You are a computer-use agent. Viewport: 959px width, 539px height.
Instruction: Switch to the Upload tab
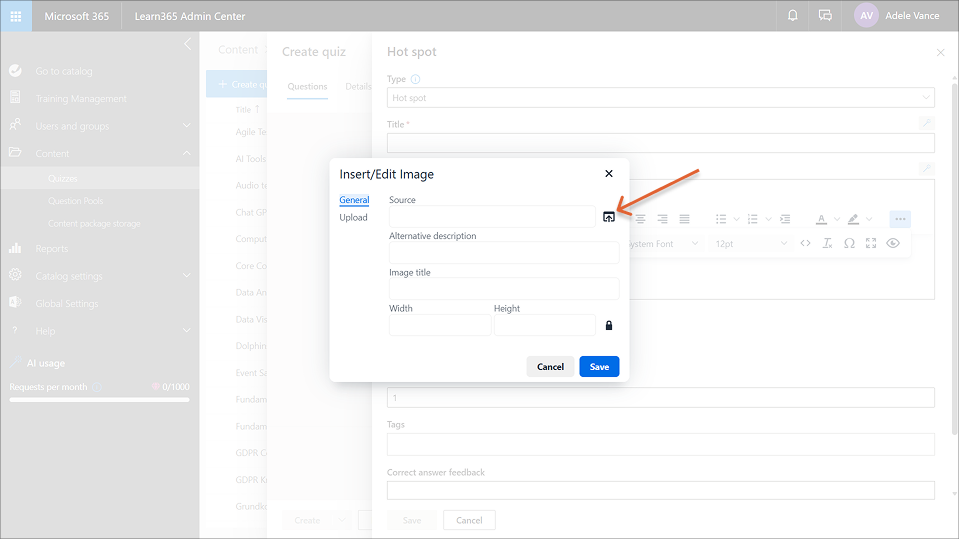(x=353, y=217)
